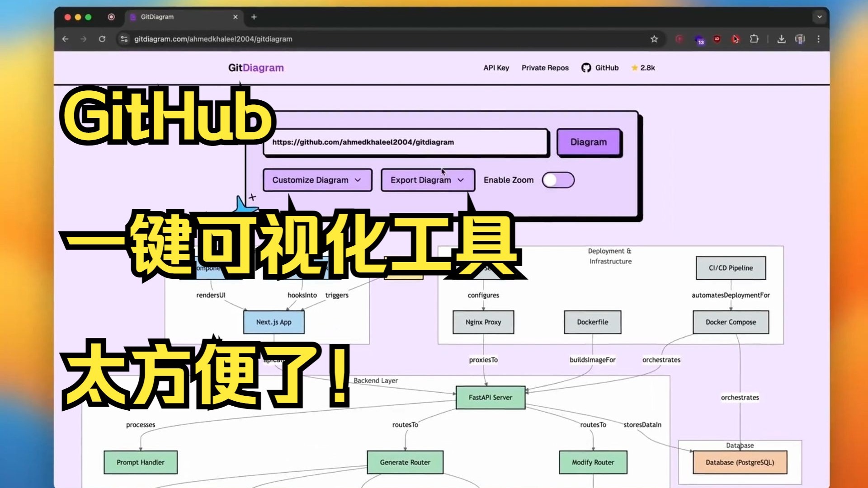
Task: Expand the Export Diagram dropdown
Action: click(427, 180)
